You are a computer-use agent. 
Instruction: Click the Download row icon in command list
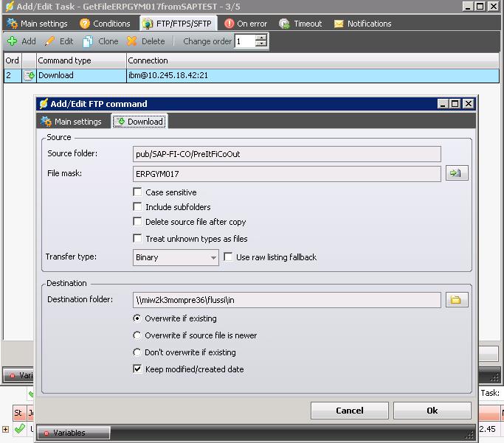pos(30,75)
